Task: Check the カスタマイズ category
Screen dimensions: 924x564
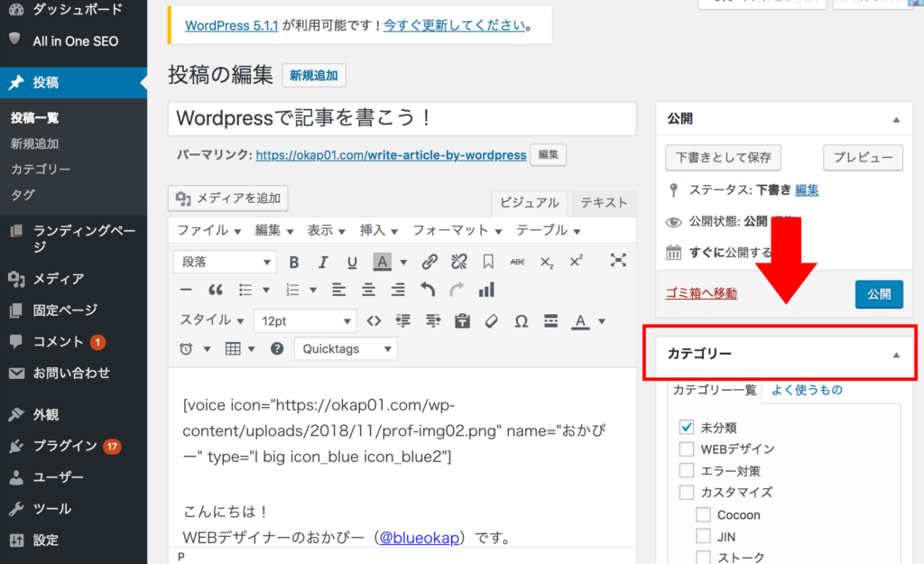Action: tap(687, 492)
